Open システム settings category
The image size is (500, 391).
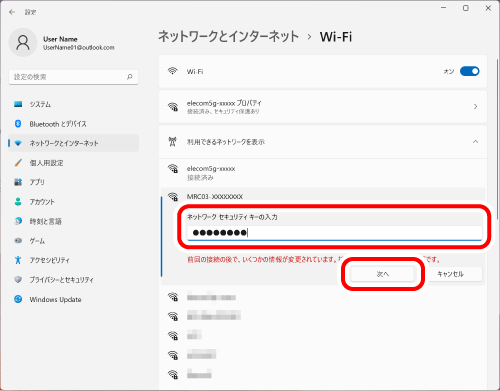pyautogui.click(x=73, y=104)
